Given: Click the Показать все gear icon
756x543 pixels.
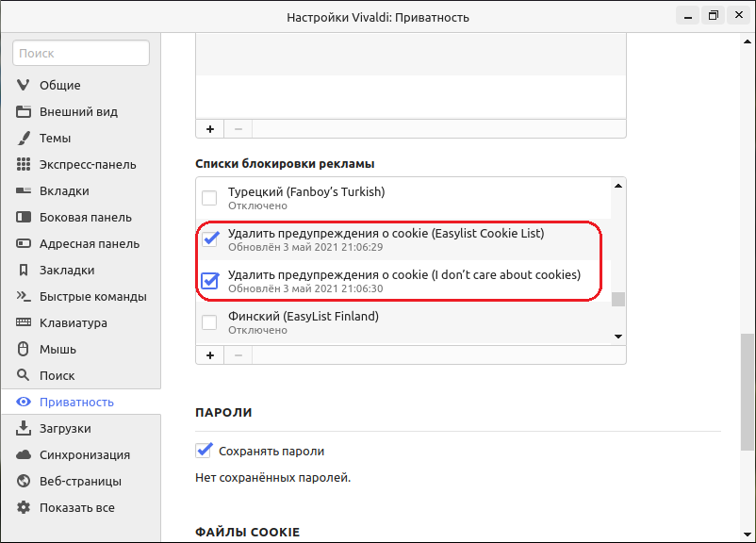Looking at the screenshot, I should 24,507.
